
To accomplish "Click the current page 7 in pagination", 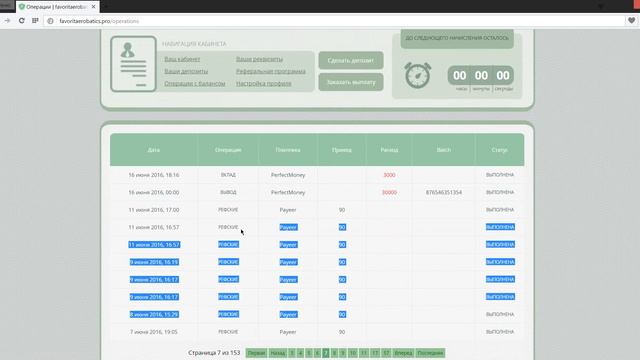I will point(326,353).
